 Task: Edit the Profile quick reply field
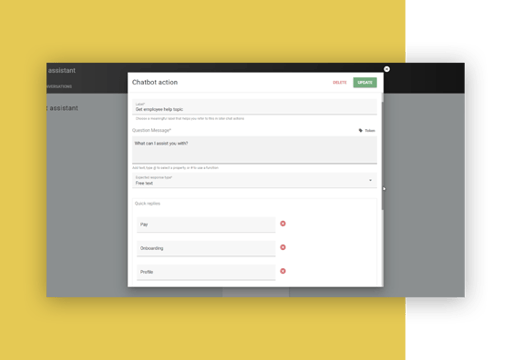[x=206, y=272]
